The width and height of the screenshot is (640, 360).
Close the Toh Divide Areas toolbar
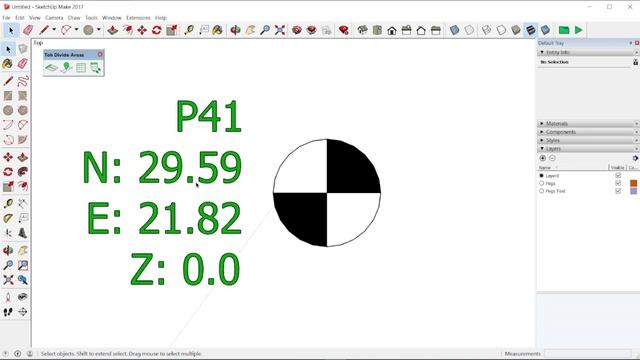pyautogui.click(x=100, y=54)
